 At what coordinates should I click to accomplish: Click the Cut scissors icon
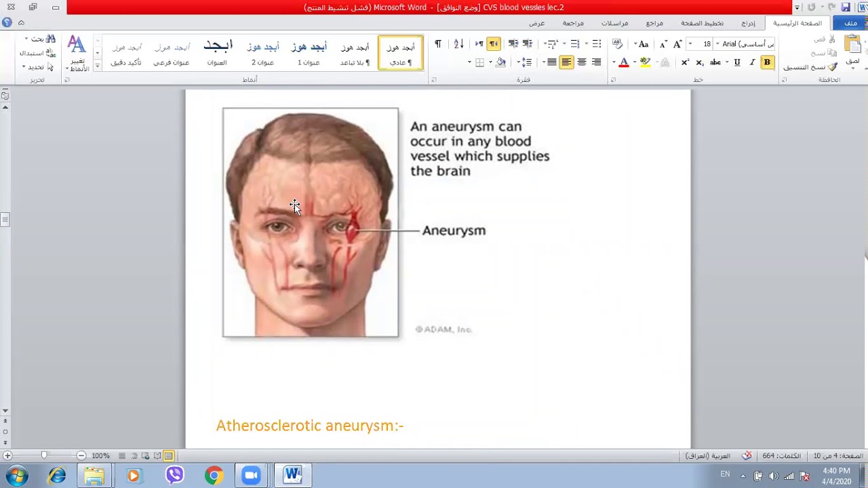tap(833, 39)
